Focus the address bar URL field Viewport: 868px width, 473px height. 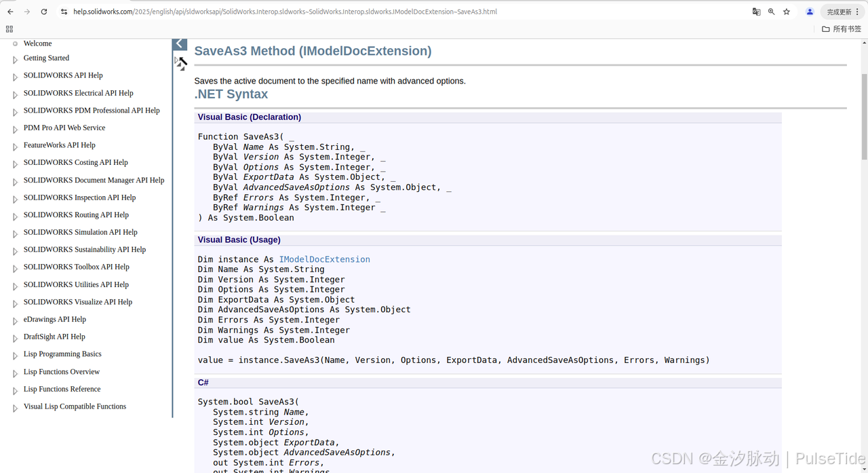coord(400,12)
